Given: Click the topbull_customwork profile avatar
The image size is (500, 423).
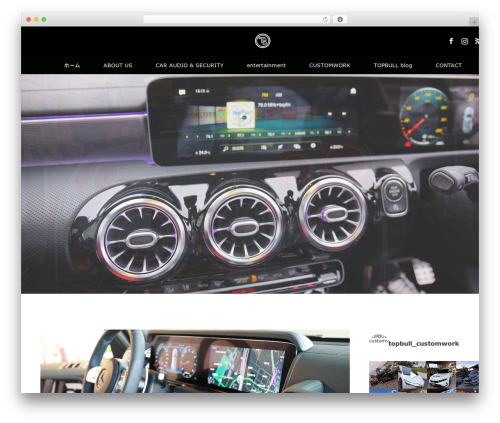Looking at the screenshot, I should tap(378, 339).
